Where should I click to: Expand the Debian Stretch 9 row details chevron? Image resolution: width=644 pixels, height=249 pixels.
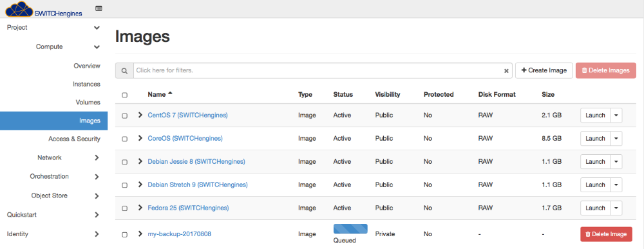click(x=140, y=184)
